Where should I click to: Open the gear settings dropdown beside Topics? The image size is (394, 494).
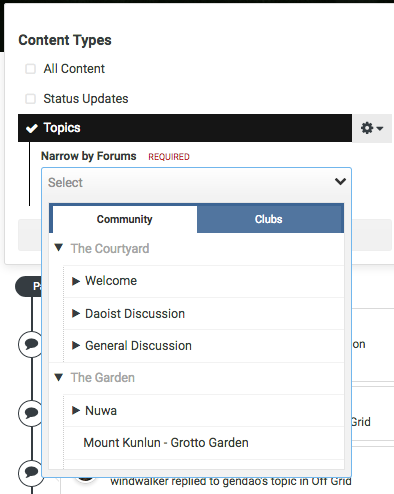coord(372,128)
